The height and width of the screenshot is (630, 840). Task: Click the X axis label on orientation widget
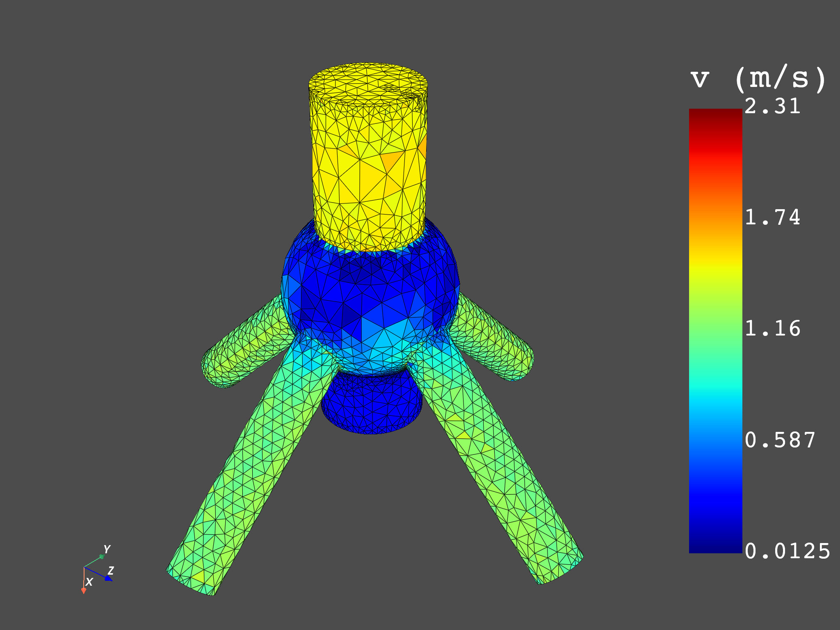coord(89,582)
